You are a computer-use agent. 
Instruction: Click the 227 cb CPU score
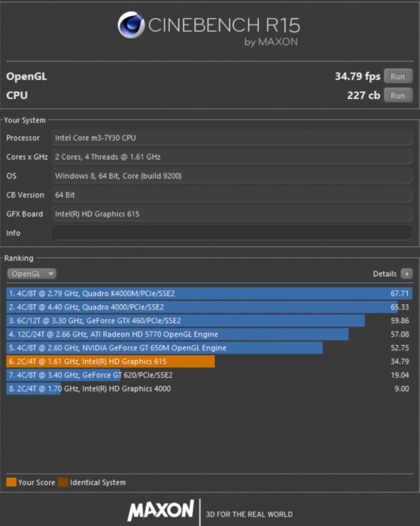364,96
